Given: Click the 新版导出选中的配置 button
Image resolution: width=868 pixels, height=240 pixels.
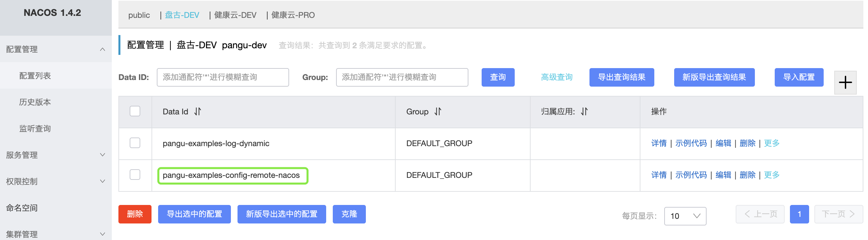Looking at the screenshot, I should point(282,214).
